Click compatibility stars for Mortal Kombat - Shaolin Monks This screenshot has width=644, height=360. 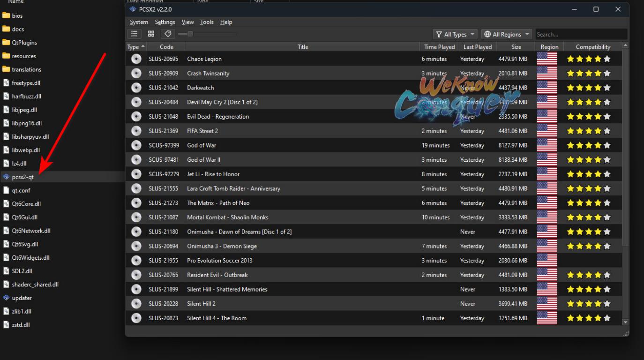tap(589, 217)
